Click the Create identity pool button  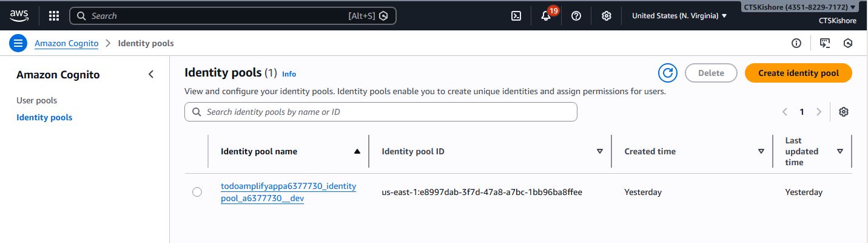click(798, 73)
